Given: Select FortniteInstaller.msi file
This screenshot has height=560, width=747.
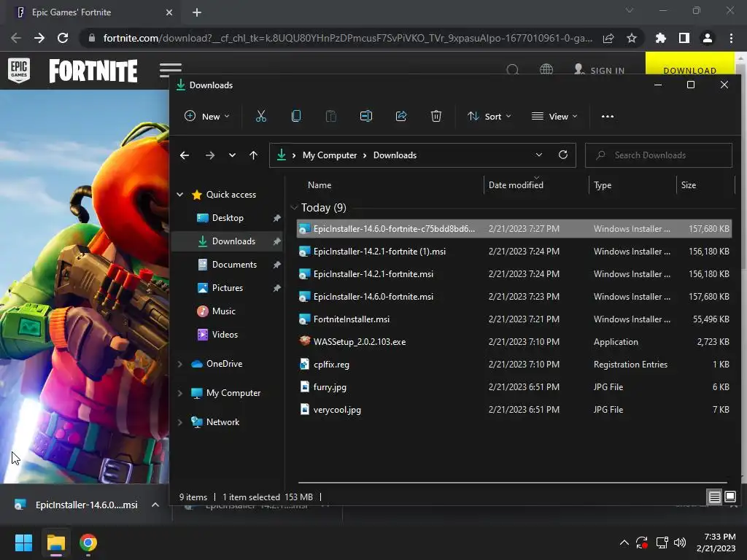Looking at the screenshot, I should [514, 319].
